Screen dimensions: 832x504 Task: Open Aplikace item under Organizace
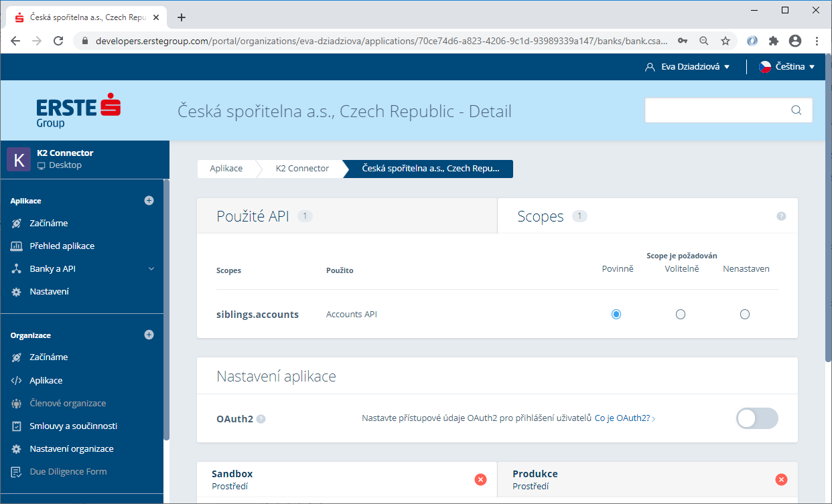46,380
